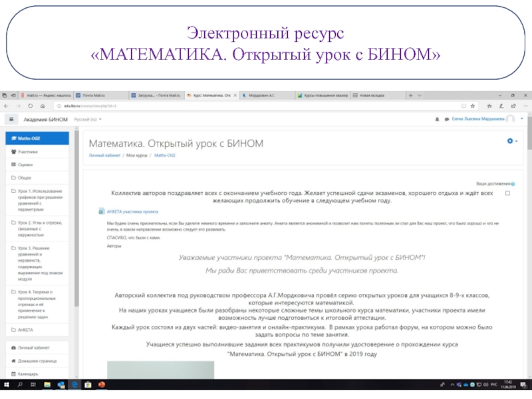Open the course settings gear menu
This screenshot has height=399, width=532.
tap(511, 141)
